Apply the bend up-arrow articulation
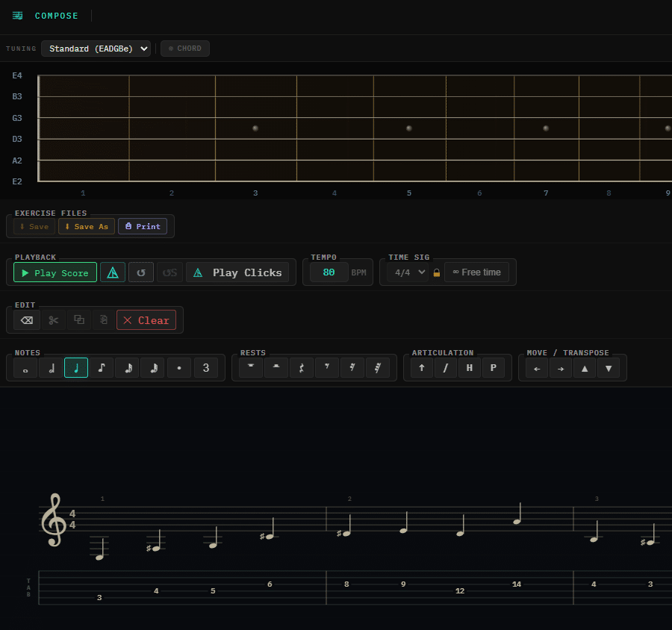The image size is (672, 630). [x=422, y=368]
